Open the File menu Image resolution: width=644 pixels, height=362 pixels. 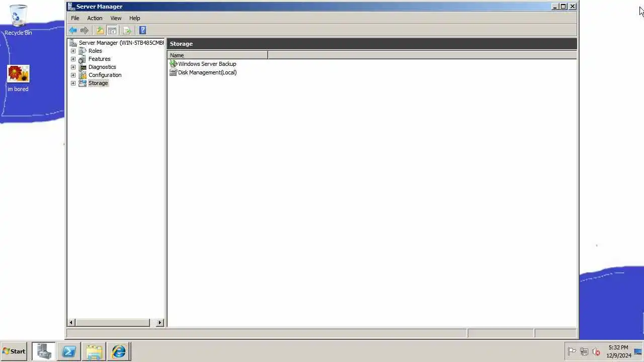point(75,18)
